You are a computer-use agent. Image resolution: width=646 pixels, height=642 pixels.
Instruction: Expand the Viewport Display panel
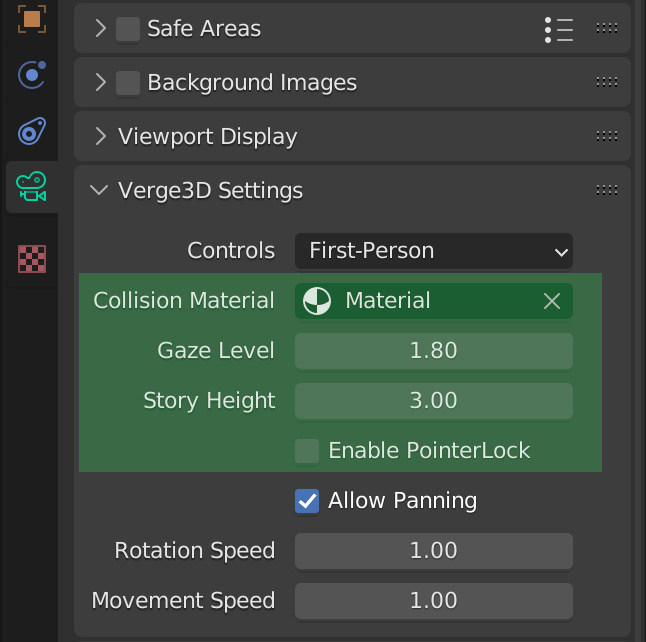click(100, 136)
